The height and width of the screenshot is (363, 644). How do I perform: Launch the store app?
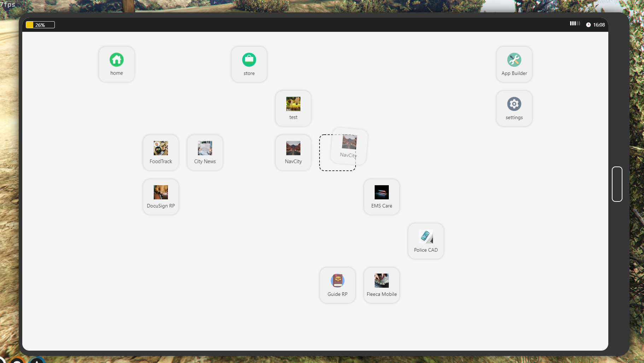(x=249, y=64)
